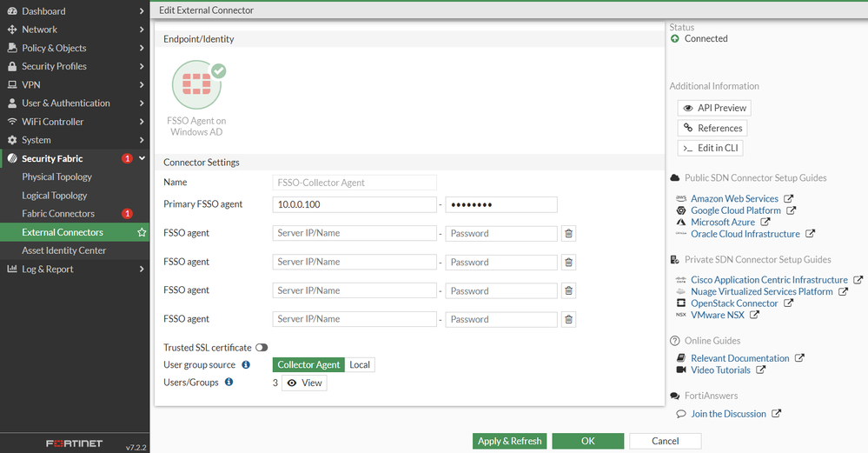The image size is (868, 453).
Task: Open Nuage Virtualized Services Platform link
Action: pos(762,291)
